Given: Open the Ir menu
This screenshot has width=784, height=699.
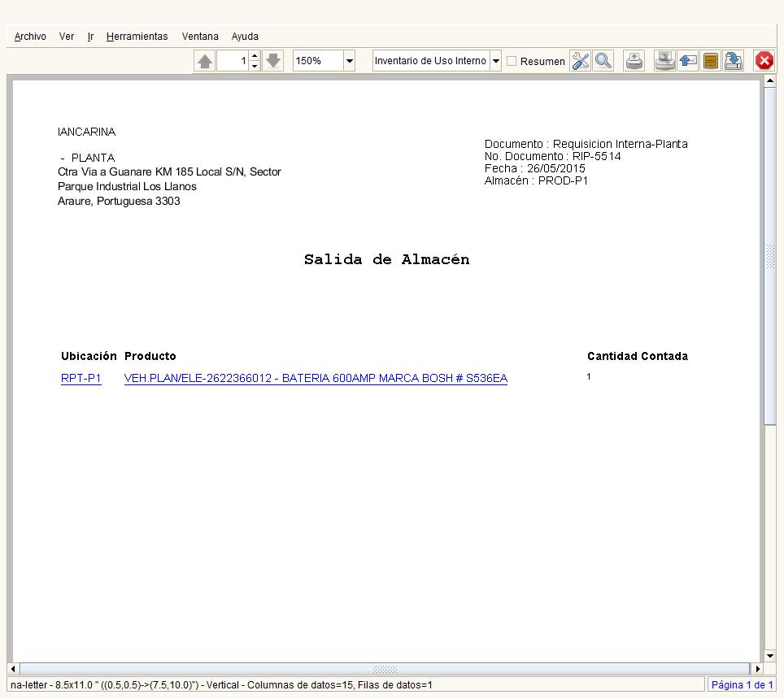Looking at the screenshot, I should point(90,37).
